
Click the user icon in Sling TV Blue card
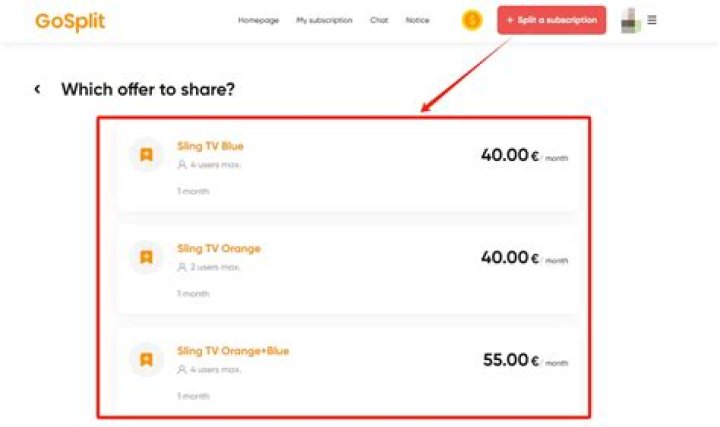tap(182, 165)
